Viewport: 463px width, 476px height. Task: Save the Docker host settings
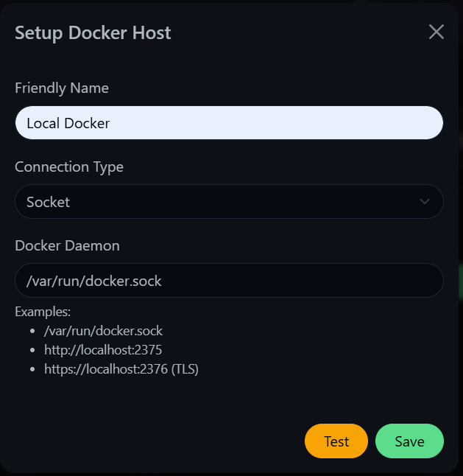(x=410, y=441)
